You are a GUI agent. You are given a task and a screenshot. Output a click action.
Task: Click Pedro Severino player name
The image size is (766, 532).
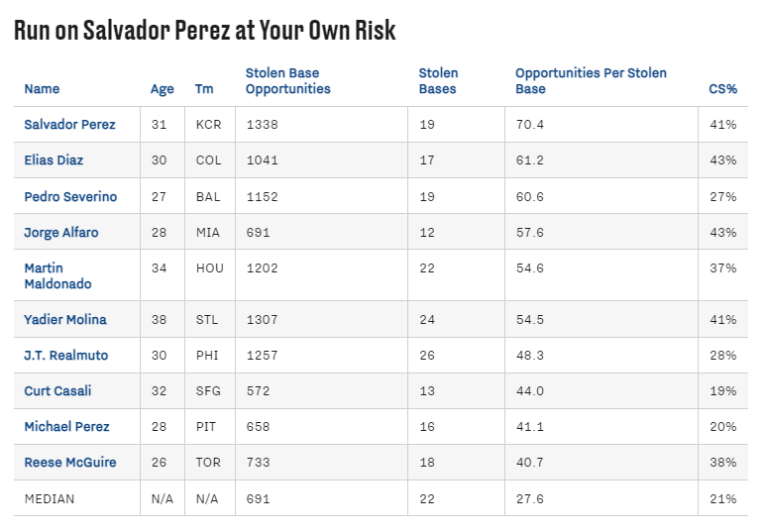point(70,196)
